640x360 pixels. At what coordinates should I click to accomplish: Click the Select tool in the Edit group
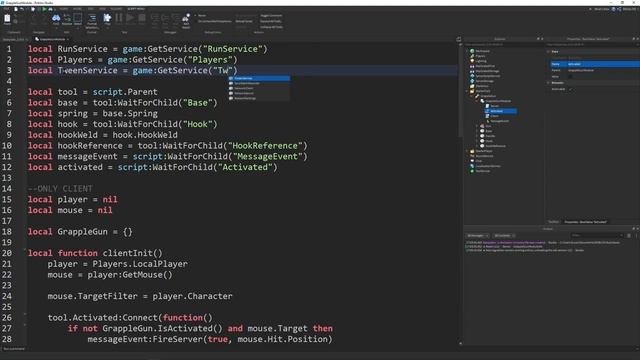click(x=78, y=18)
